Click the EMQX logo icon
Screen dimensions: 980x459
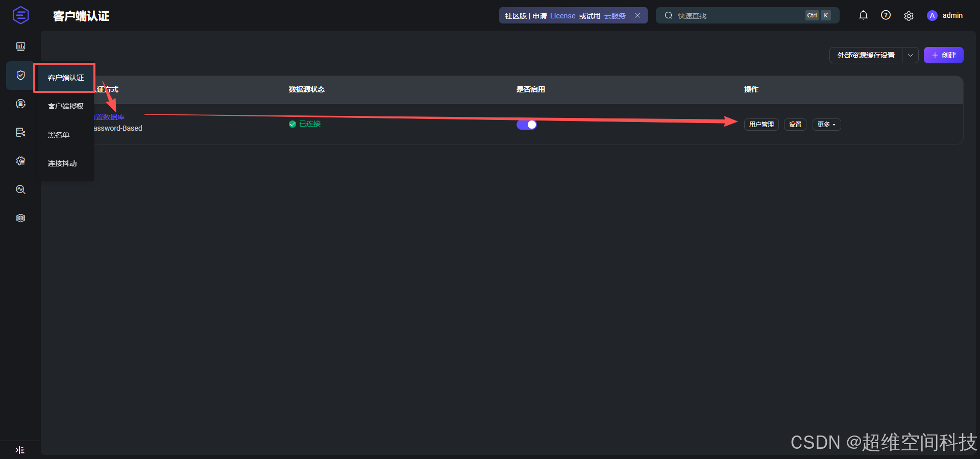20,15
